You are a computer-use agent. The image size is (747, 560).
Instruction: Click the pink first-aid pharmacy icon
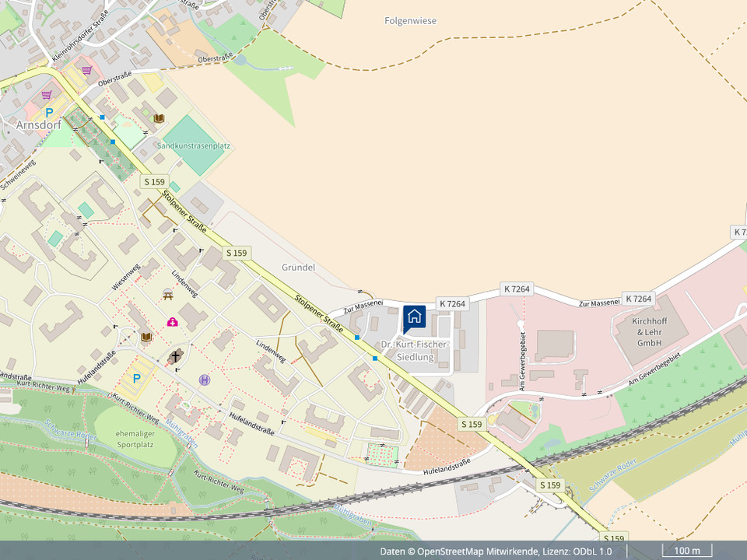click(172, 321)
